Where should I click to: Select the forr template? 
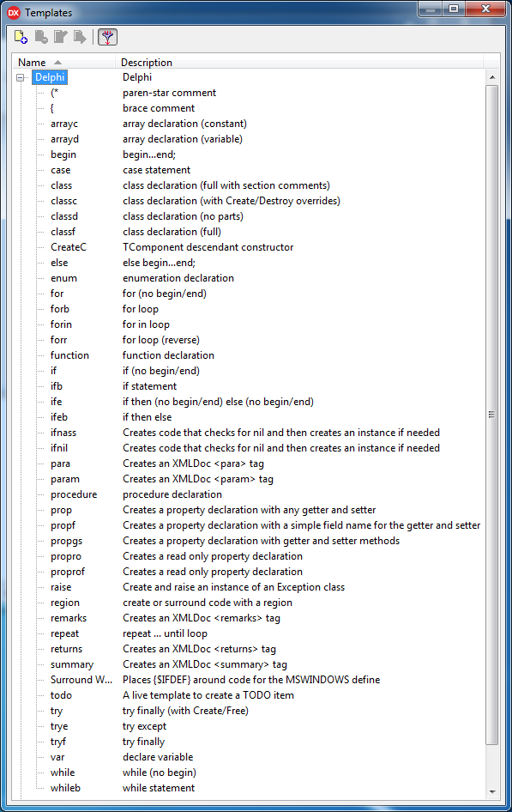tap(58, 340)
